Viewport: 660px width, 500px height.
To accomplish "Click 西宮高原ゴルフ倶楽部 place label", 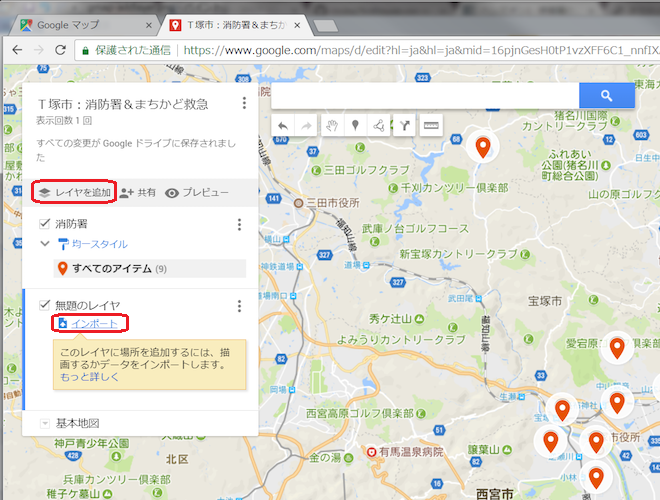I will [x=360, y=414].
